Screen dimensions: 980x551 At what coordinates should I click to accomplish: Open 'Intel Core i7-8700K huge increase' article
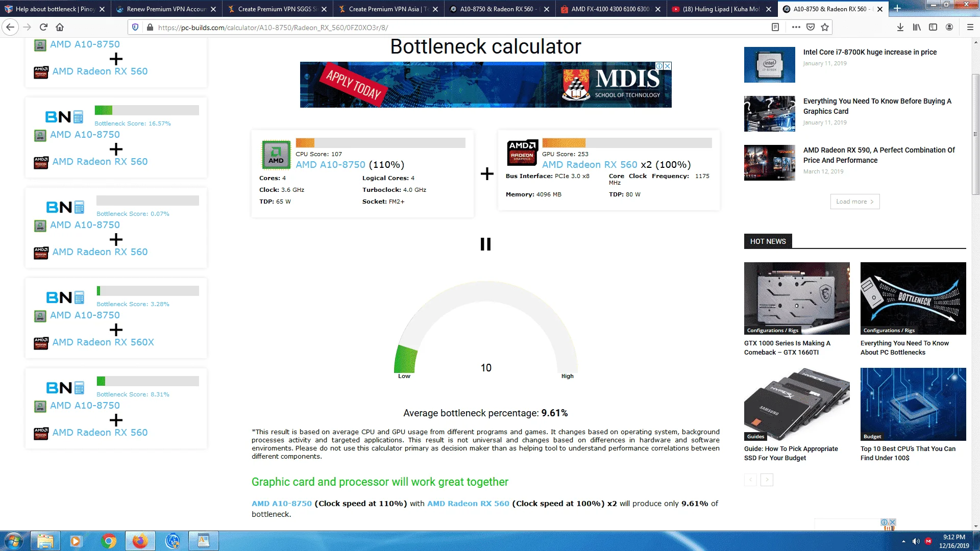pyautogui.click(x=870, y=52)
